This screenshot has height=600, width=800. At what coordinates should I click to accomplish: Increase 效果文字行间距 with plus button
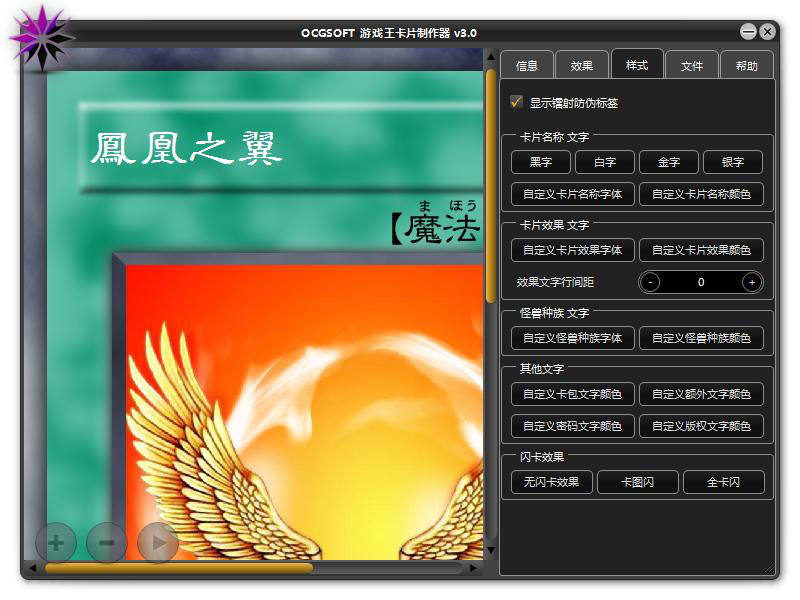[752, 282]
